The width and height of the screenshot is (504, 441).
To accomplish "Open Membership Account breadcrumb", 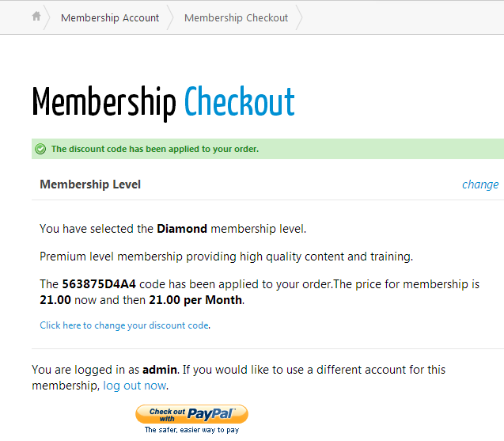I will (110, 18).
